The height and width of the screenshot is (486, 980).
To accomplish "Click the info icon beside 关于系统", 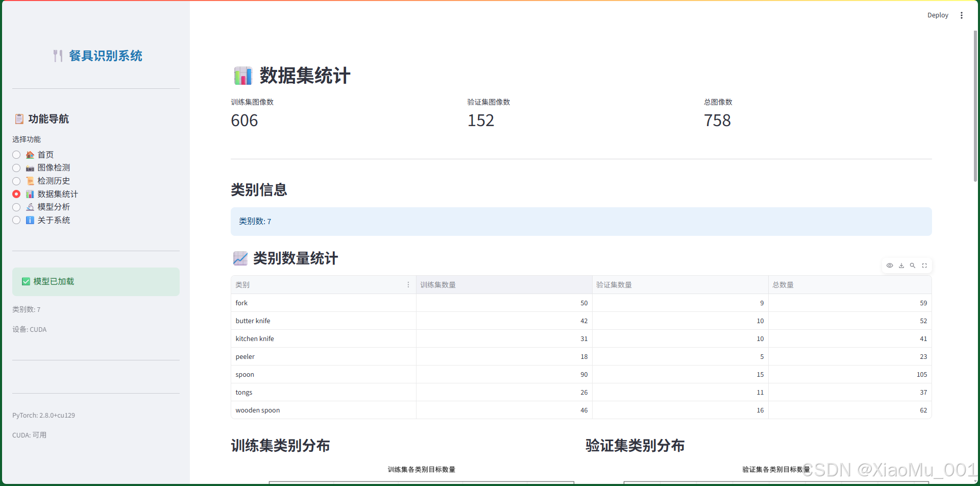I will 30,220.
